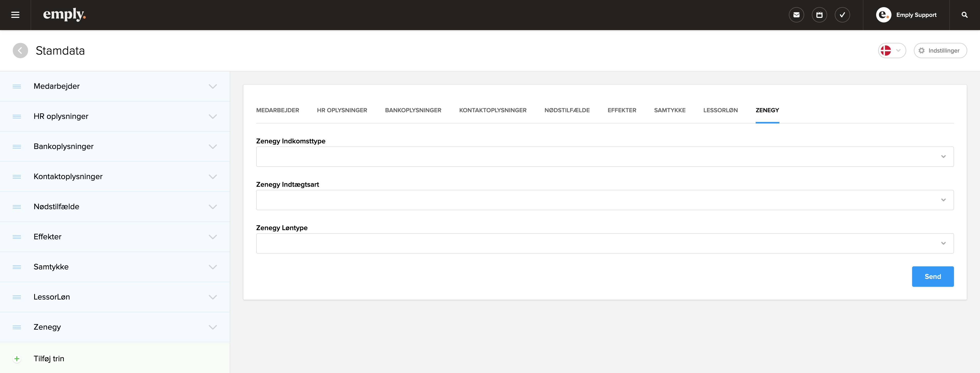980x373 pixels.
Task: Switch to the LESSORLØN tab
Action: tap(720, 110)
